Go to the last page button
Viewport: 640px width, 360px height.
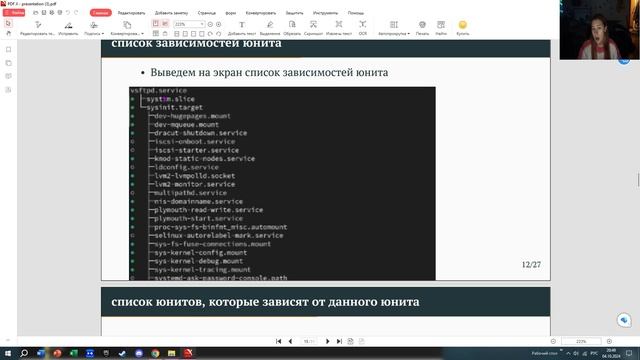[339, 341]
